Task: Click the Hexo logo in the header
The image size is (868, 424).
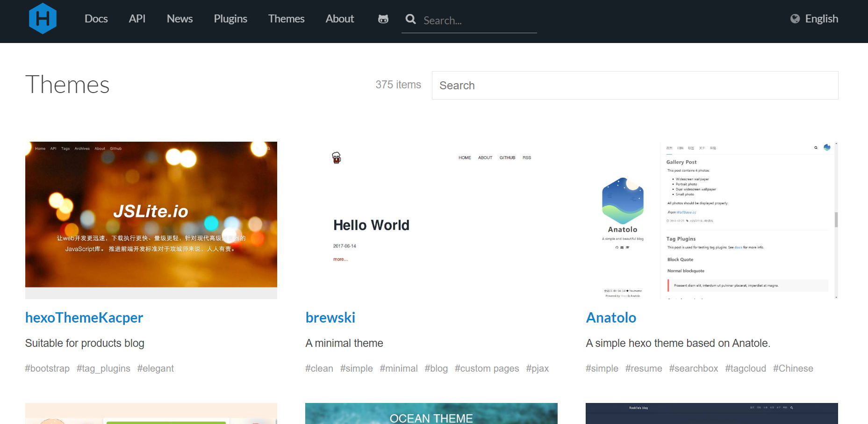Action: pyautogui.click(x=43, y=19)
